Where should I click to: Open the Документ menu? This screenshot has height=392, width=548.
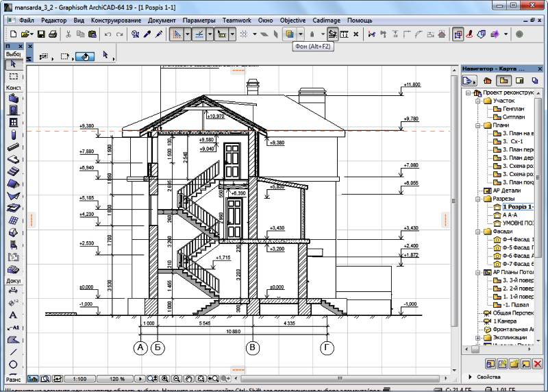click(x=162, y=21)
